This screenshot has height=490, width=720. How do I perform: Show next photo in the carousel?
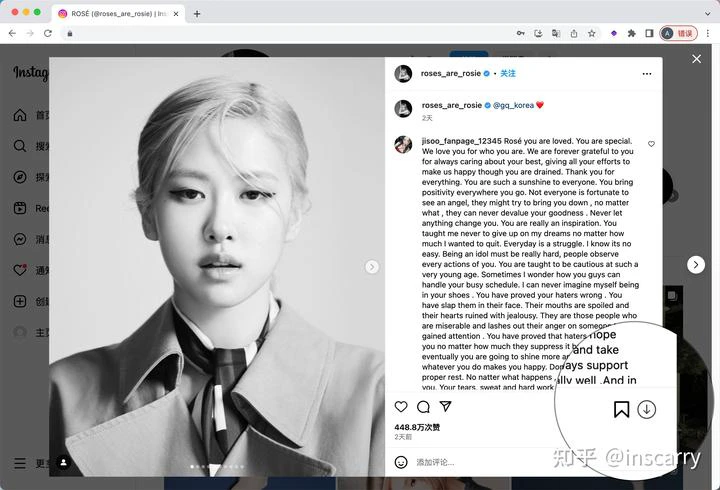pos(372,267)
